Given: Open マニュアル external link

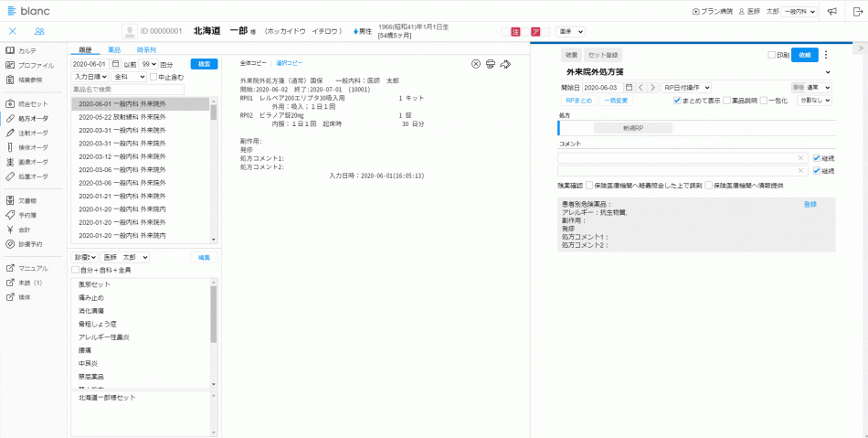Looking at the screenshot, I should coord(27,268).
